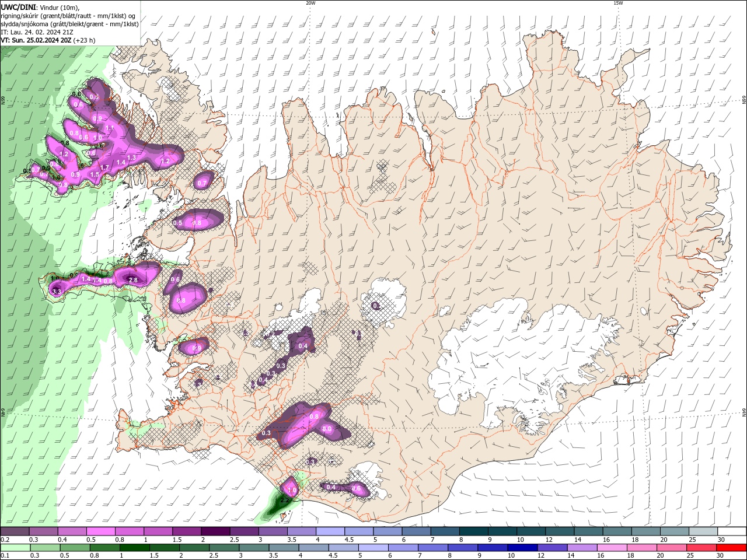Select bright pink 0.5 swatch in top legend
This screenshot has width=747, height=560.
(x=100, y=531)
